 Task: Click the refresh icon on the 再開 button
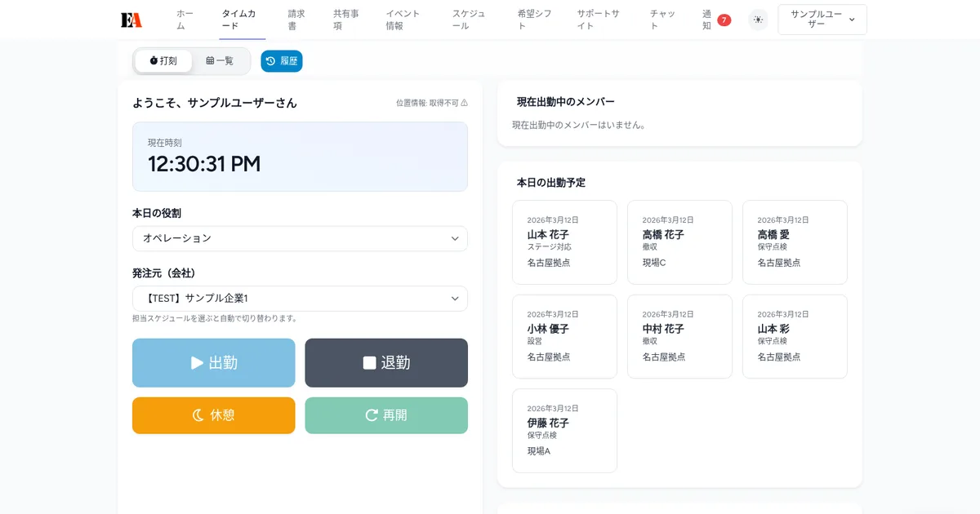[x=372, y=414]
